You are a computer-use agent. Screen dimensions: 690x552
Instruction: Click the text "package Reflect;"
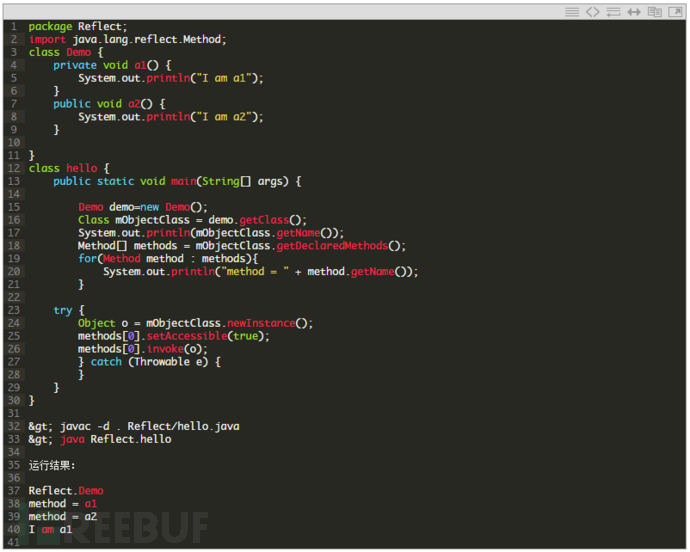tap(78, 26)
